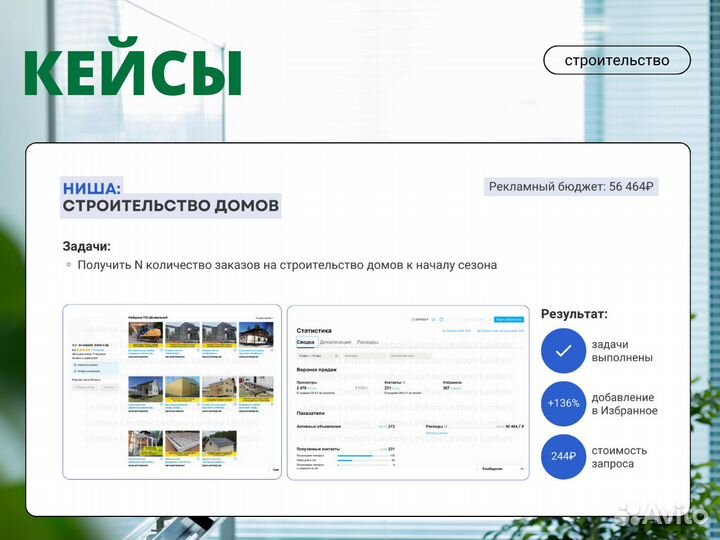Click the blue link under Расходы

(437, 433)
